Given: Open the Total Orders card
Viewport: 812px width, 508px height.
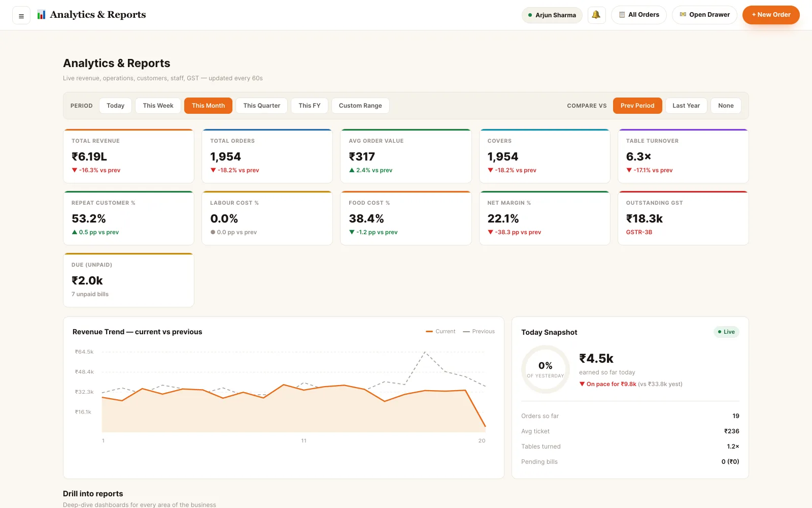Looking at the screenshot, I should 267,156.
